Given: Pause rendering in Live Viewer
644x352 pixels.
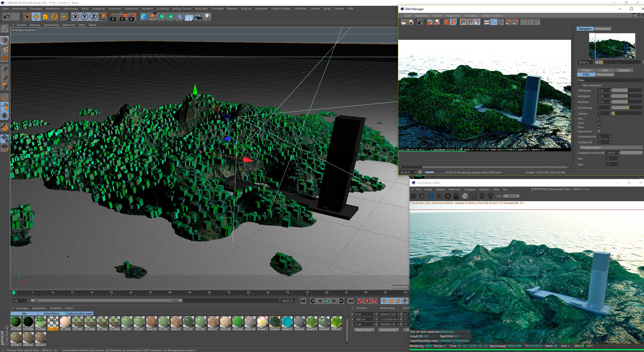Looking at the screenshot, I should pyautogui.click(x=430, y=196).
